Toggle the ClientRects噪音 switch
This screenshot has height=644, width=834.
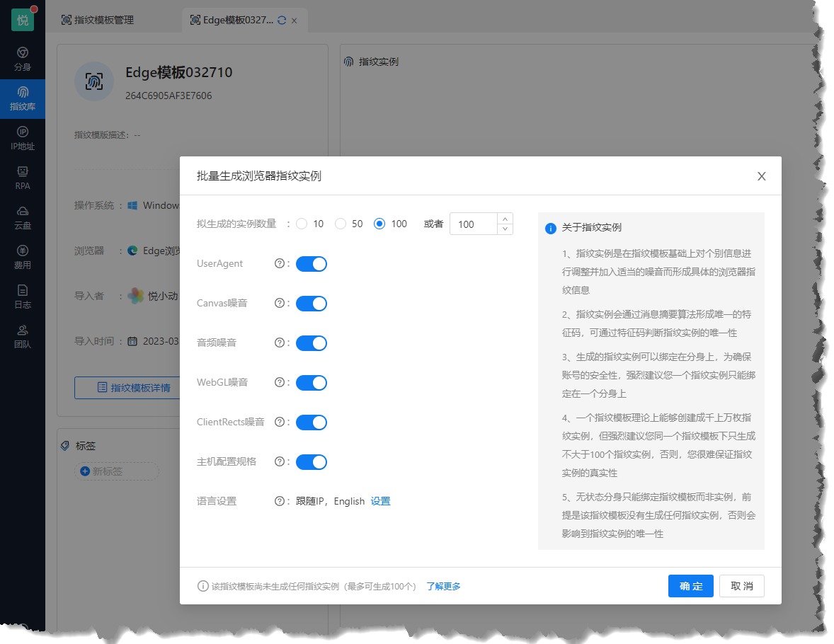tap(311, 422)
